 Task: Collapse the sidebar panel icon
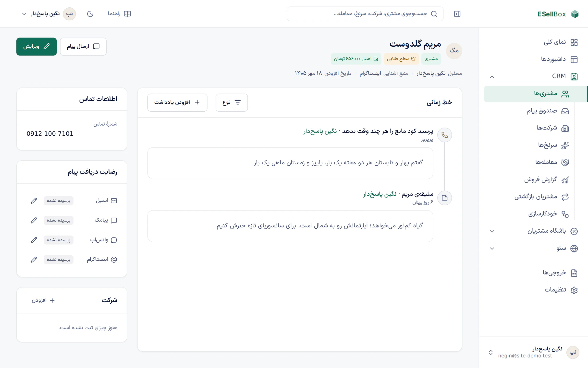coord(457,14)
